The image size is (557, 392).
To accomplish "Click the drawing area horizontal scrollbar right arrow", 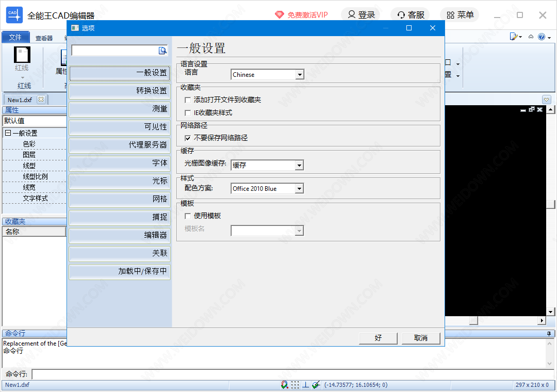I will pyautogui.click(x=542, y=321).
